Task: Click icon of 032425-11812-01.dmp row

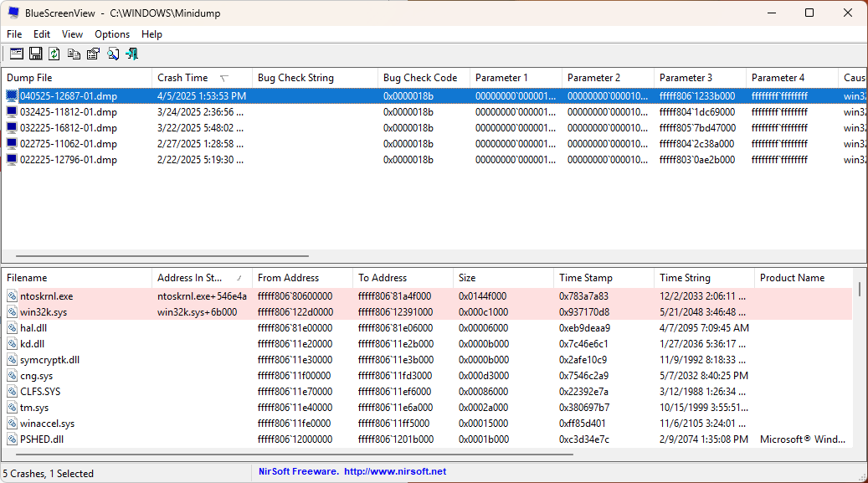Action: click(x=12, y=112)
